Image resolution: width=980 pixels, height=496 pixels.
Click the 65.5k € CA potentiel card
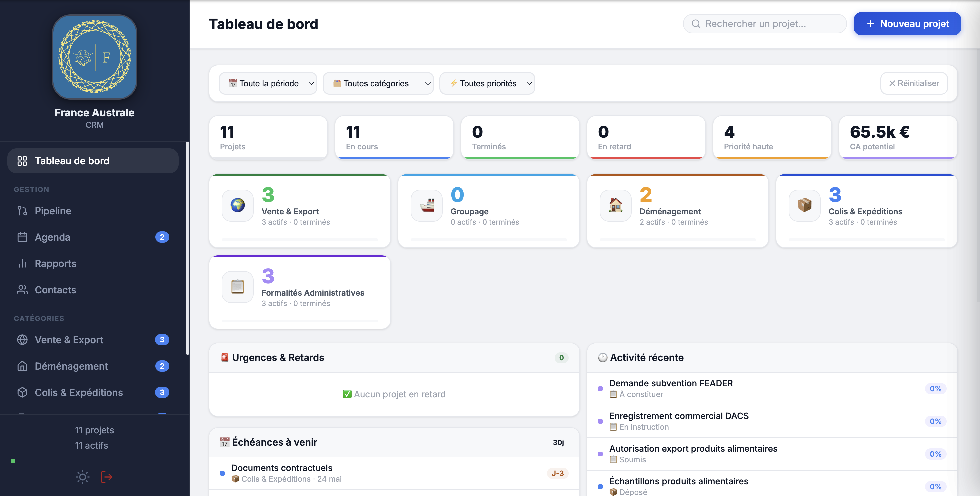(x=898, y=137)
